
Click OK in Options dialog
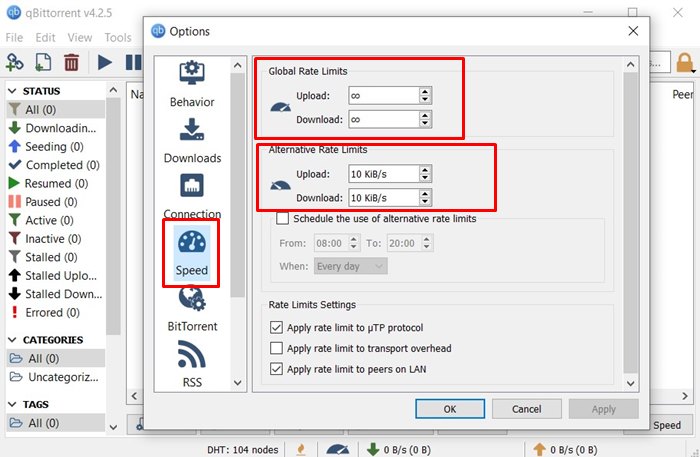[450, 409]
